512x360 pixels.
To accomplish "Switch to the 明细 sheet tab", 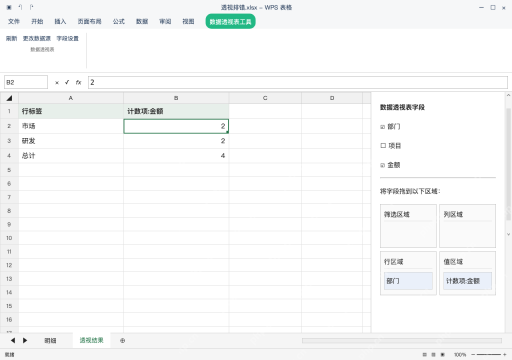I will point(50,341).
